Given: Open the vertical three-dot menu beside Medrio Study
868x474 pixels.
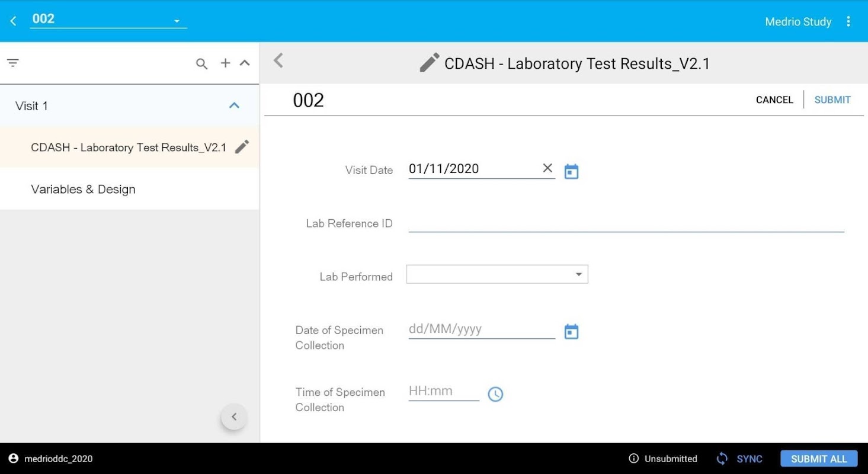Looking at the screenshot, I should [x=848, y=21].
